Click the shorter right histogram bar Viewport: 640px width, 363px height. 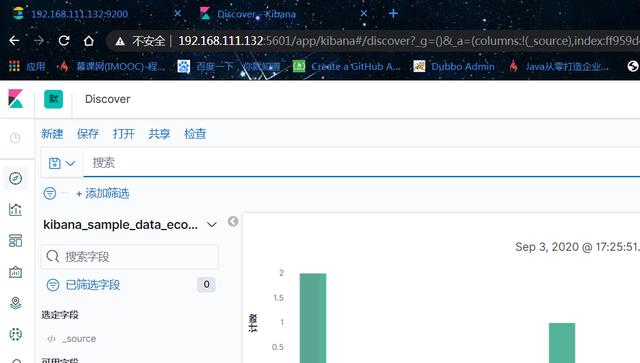[x=562, y=343]
